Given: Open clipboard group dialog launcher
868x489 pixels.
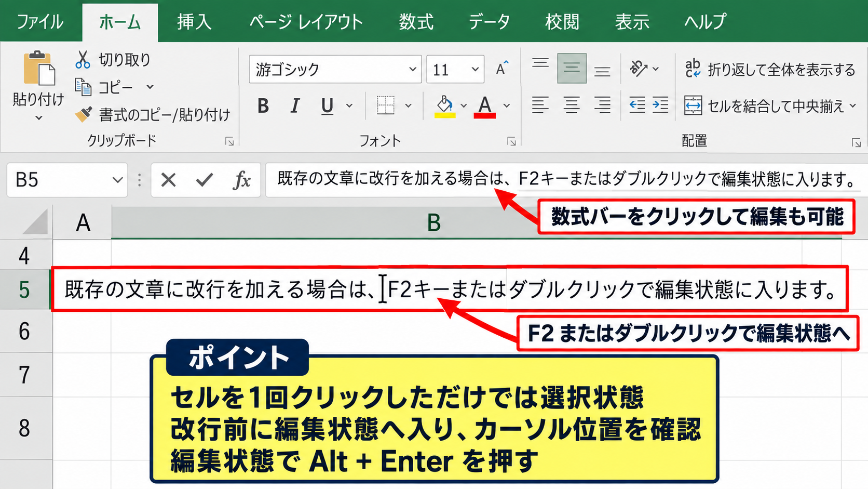Looking at the screenshot, I should [x=229, y=142].
